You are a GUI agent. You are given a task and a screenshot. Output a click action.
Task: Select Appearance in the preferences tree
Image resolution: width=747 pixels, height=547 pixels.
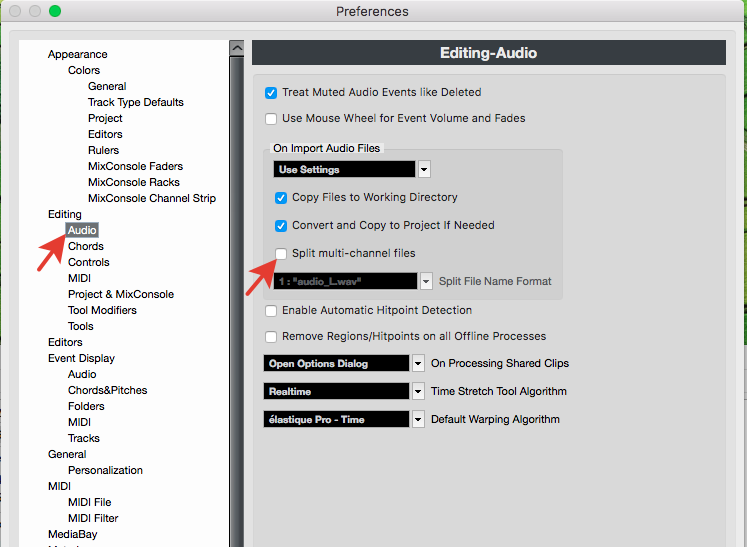[78, 54]
